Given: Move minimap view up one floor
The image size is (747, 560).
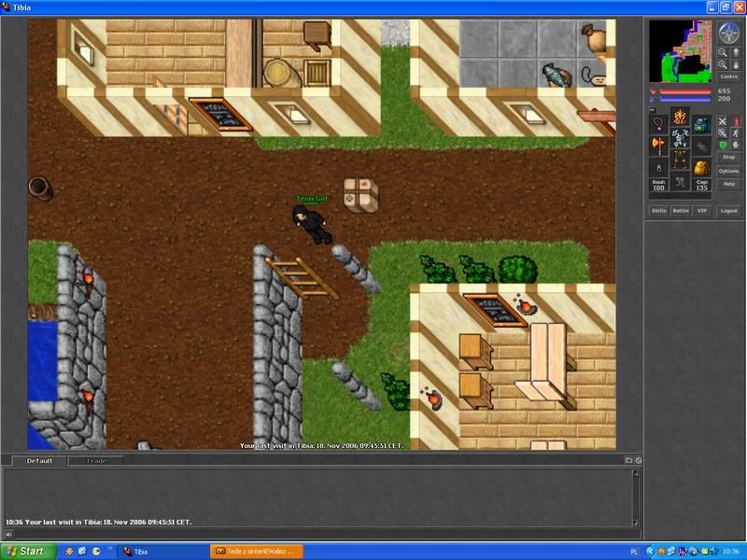Looking at the screenshot, I should 735,53.
